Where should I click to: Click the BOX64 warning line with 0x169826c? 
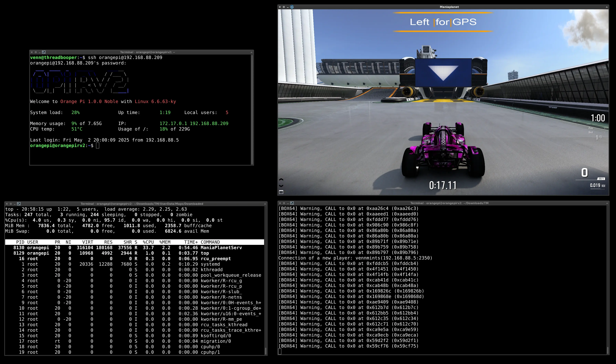[x=351, y=291]
